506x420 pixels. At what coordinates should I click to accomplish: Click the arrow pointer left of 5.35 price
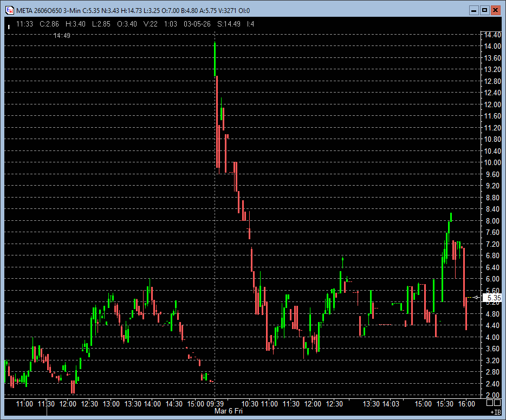(477, 297)
